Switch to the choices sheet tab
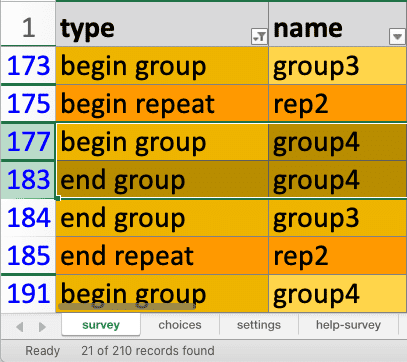This screenshot has width=407, height=362. click(180, 325)
